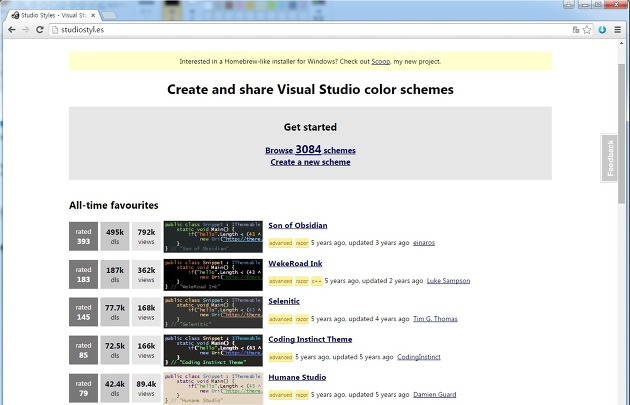Click the razor tag on Humane Studio

point(302,395)
